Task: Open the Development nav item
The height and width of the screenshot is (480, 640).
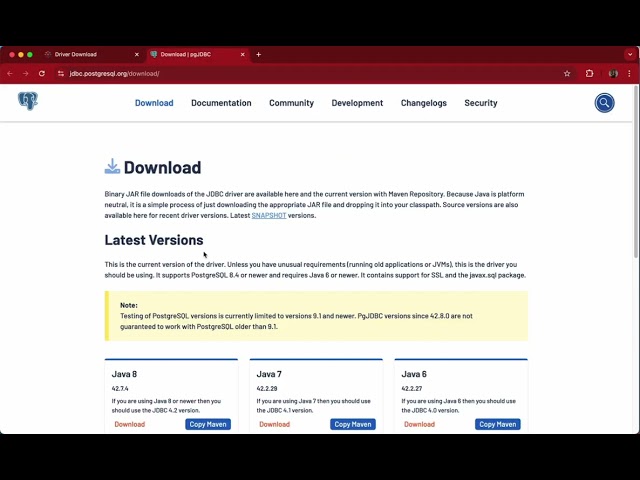Action: (x=357, y=103)
